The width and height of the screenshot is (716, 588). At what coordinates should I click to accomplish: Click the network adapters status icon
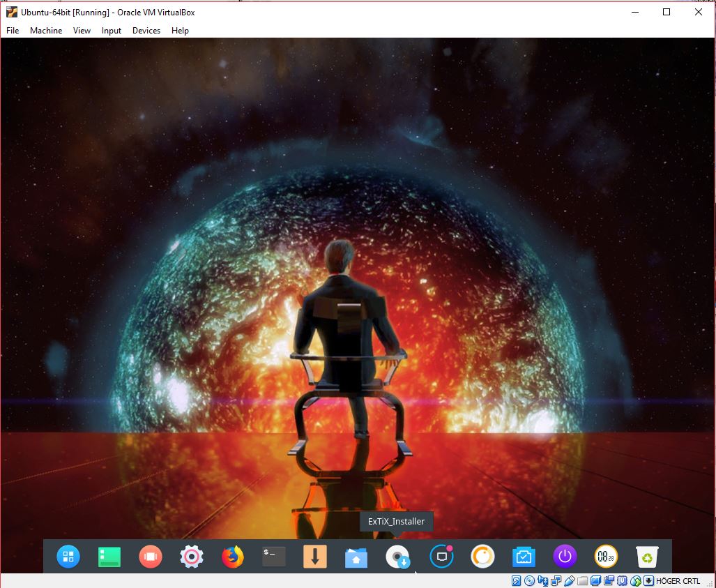[556, 581]
